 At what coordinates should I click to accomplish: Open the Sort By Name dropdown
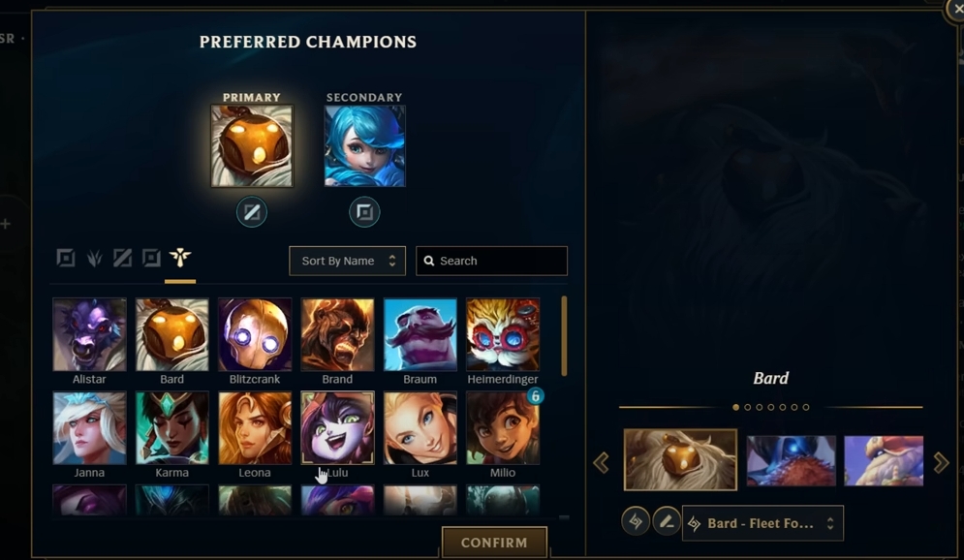coord(348,261)
